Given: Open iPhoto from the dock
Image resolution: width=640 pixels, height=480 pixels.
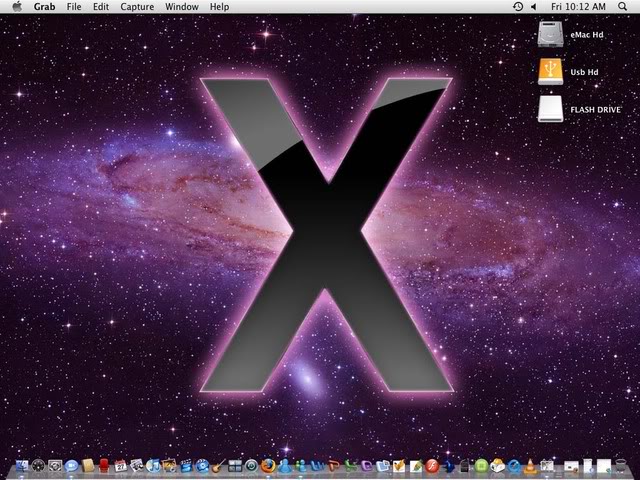Looking at the screenshot, I should tap(169, 466).
